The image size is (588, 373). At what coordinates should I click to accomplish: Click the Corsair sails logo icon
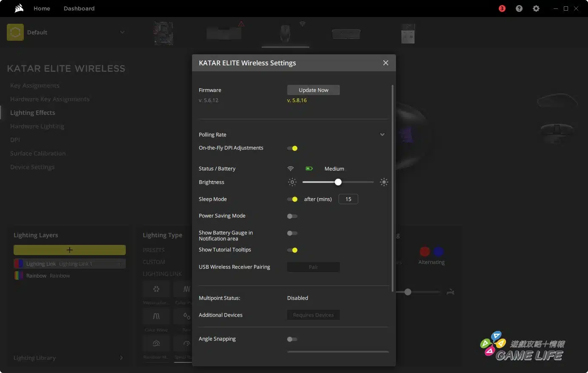tap(19, 8)
